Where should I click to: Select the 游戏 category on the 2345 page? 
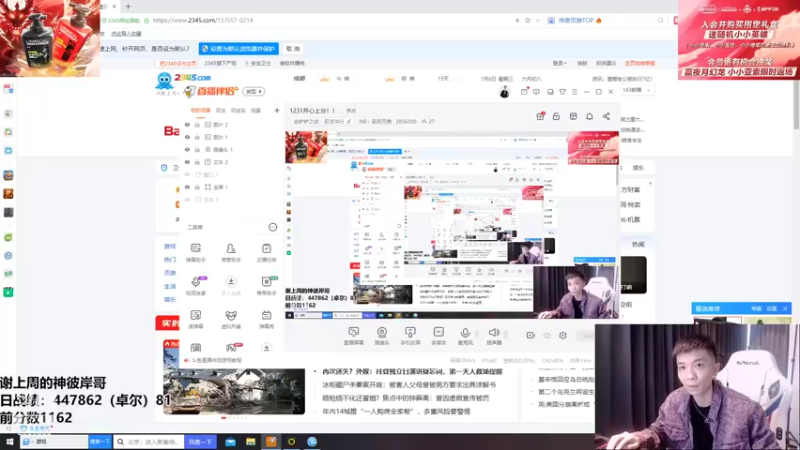click(x=170, y=246)
